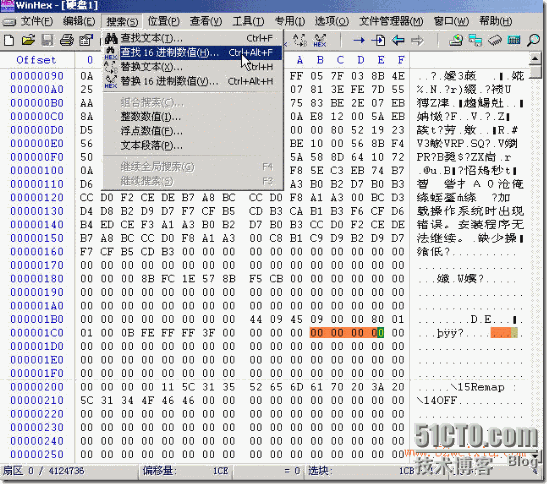Click the Replace HEX values toolbar icon

point(320,40)
